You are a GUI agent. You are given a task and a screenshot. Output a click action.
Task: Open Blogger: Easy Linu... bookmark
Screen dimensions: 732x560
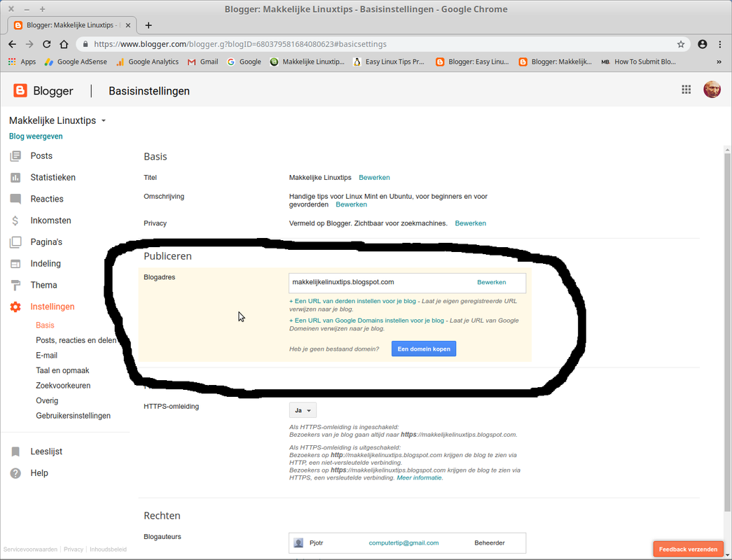[472, 62]
